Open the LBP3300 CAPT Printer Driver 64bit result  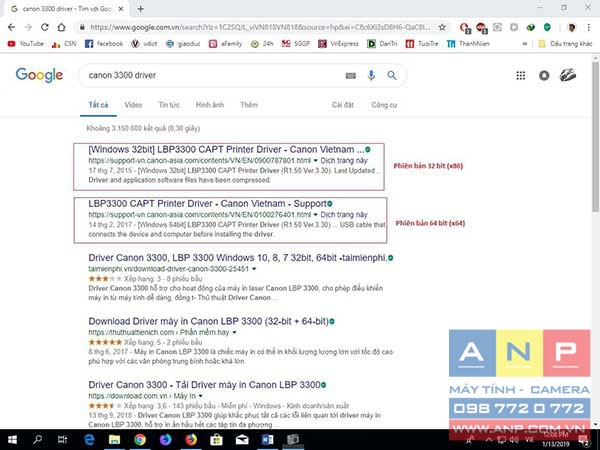208,204
